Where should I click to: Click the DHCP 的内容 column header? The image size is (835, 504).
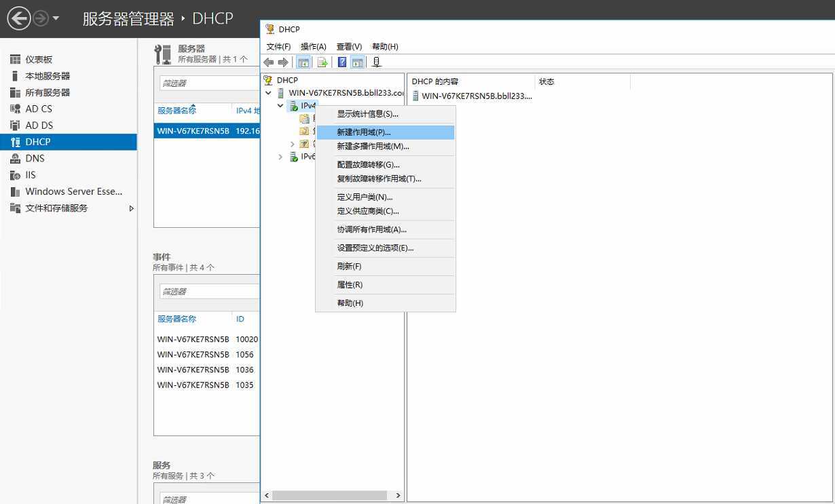point(471,81)
